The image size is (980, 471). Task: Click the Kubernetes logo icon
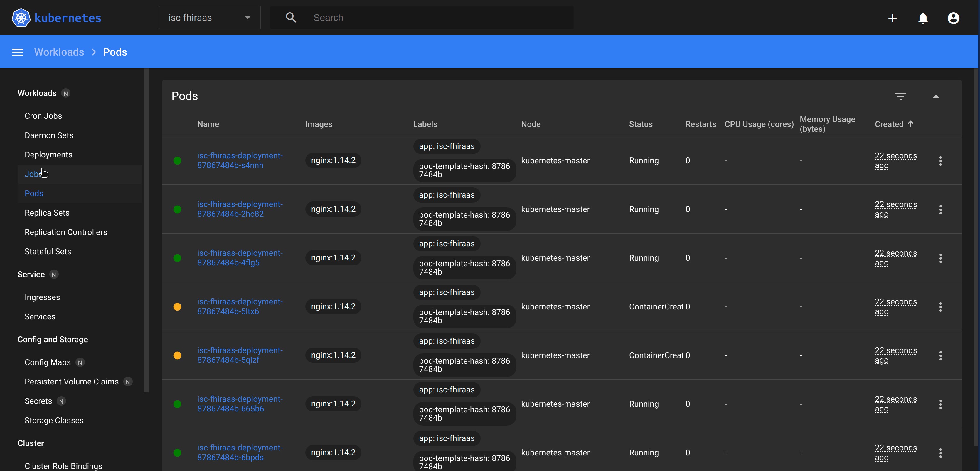[x=21, y=18]
